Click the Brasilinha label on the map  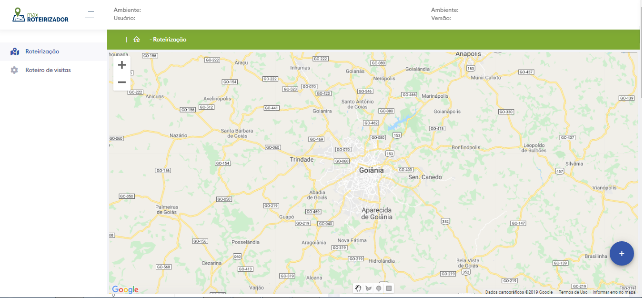(x=596, y=256)
